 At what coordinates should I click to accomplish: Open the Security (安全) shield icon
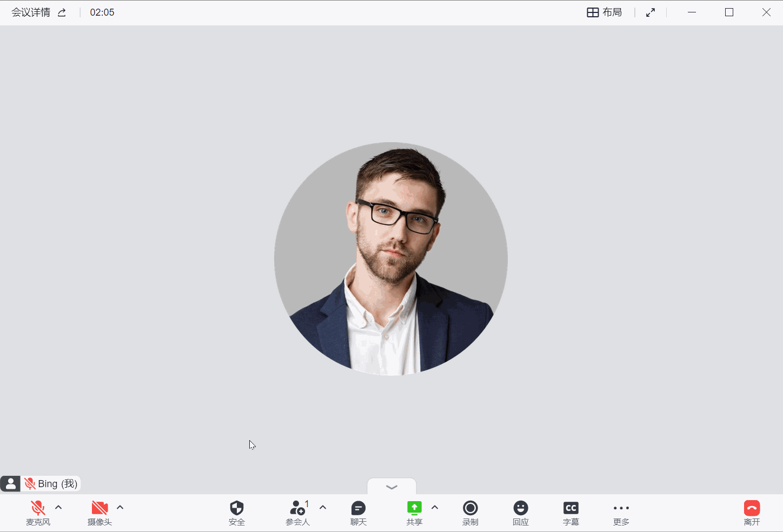(x=237, y=512)
